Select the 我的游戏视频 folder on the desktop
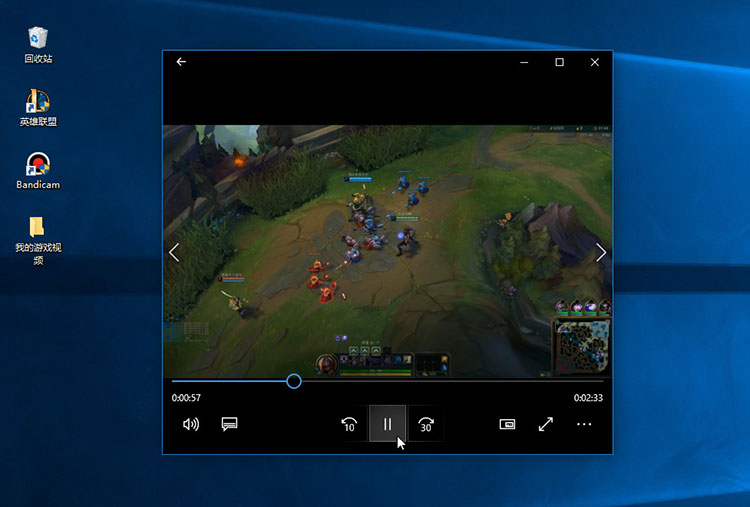 [x=38, y=241]
